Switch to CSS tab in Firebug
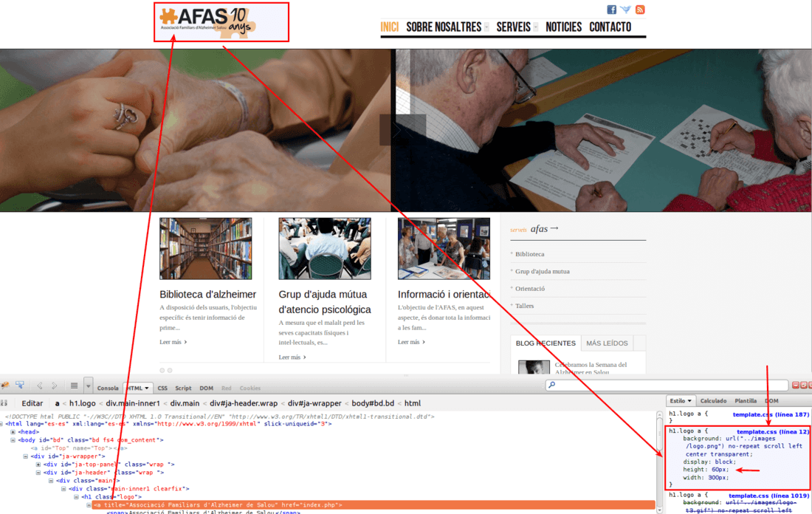Image resolution: width=812 pixels, height=514 pixels. tap(162, 388)
